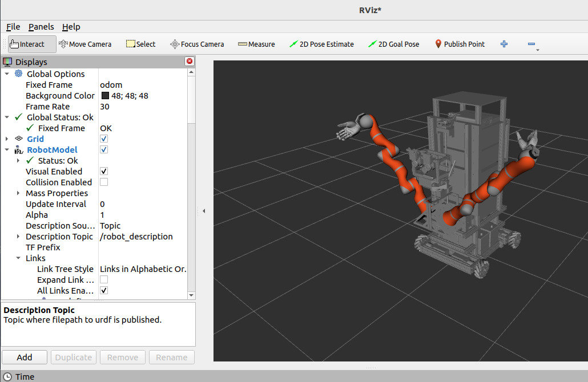Viewport: 588px width, 382px height.
Task: Click the Remove button
Action: (123, 357)
